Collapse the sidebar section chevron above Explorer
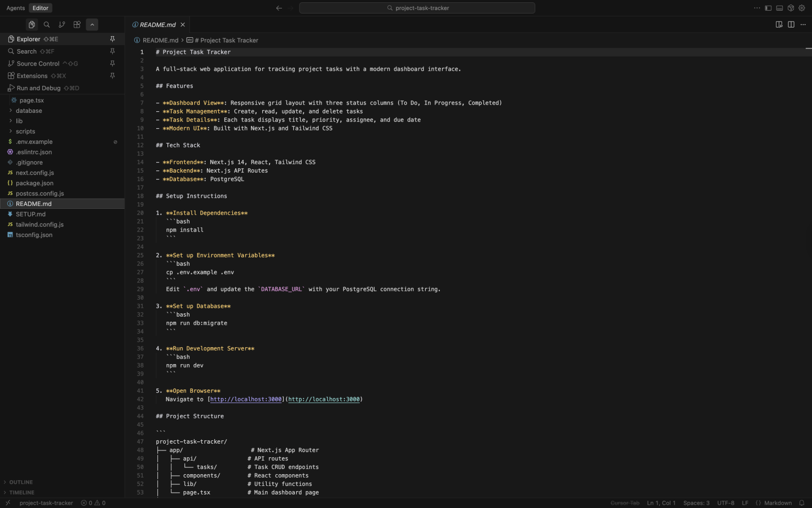 [x=92, y=24]
